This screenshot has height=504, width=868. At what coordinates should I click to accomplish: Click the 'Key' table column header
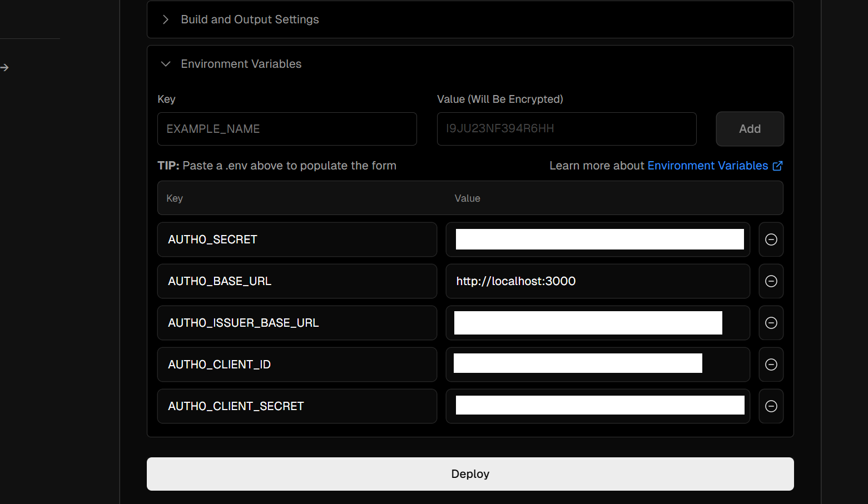point(175,198)
